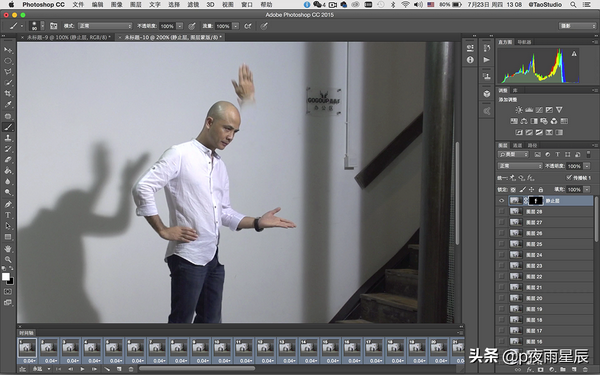The height and width of the screenshot is (375, 600).
Task: Play the frame animation
Action: click(82, 369)
